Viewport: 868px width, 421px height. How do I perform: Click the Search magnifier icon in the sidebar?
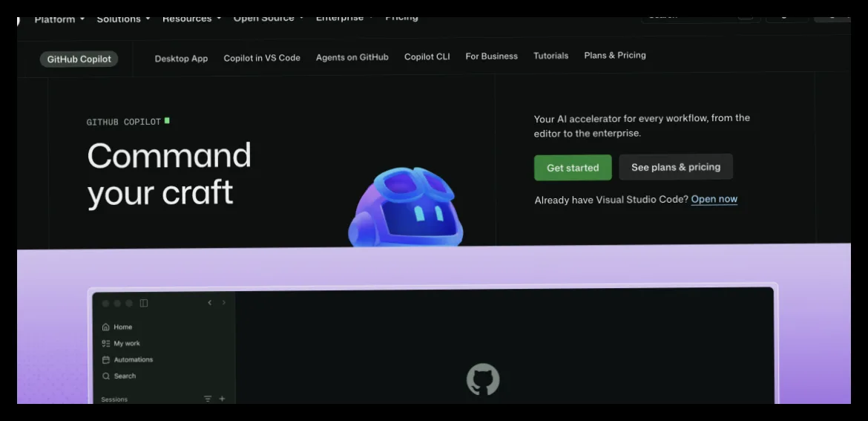point(106,376)
